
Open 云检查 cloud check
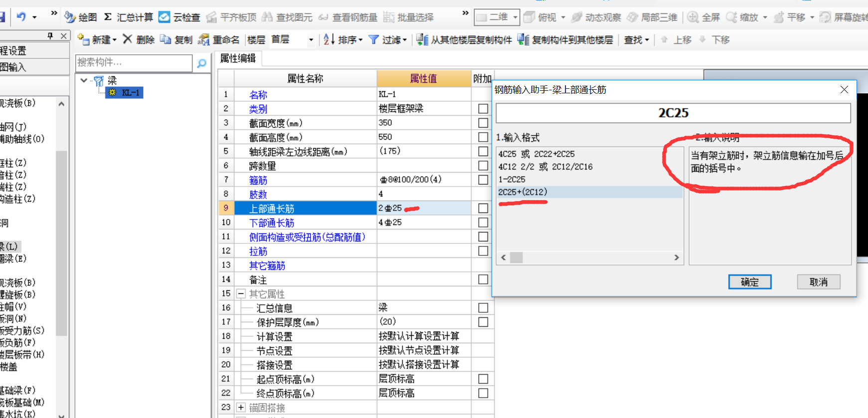[179, 17]
